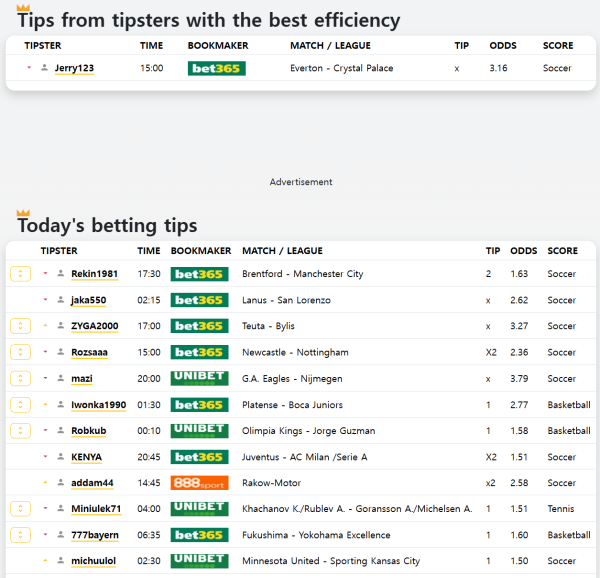Expand the Robkub tip row toggle
Image resolution: width=600 pixels, height=578 pixels.
[20, 431]
